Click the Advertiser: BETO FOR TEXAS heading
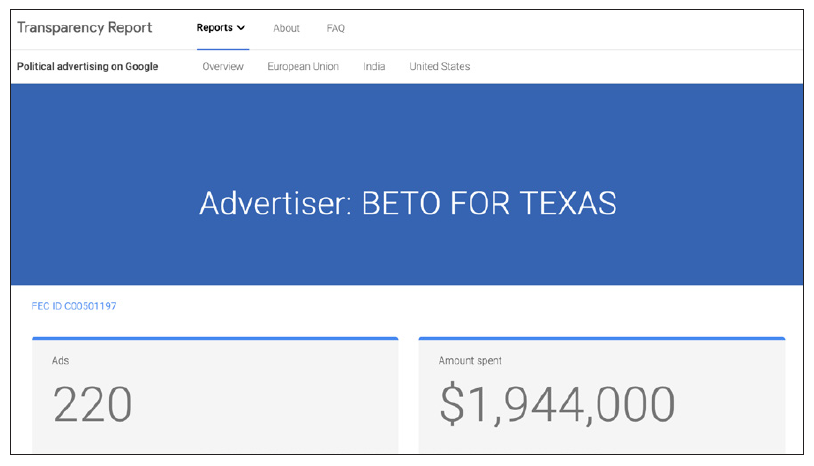 tap(407, 203)
